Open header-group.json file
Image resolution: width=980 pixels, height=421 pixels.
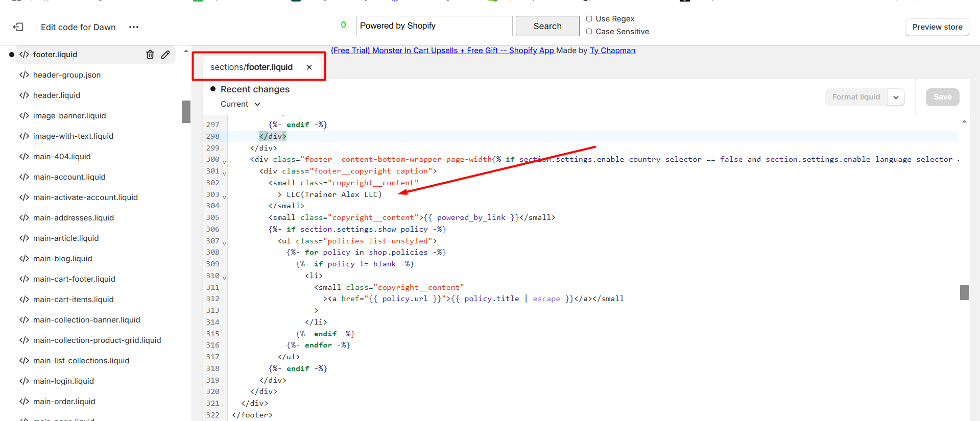pos(67,75)
